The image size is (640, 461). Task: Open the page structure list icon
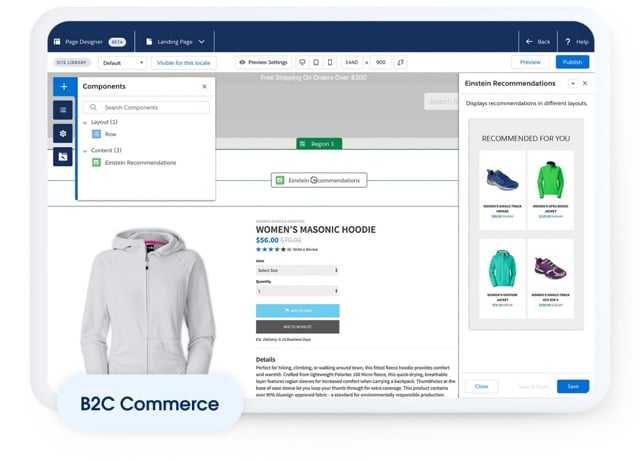coord(63,110)
